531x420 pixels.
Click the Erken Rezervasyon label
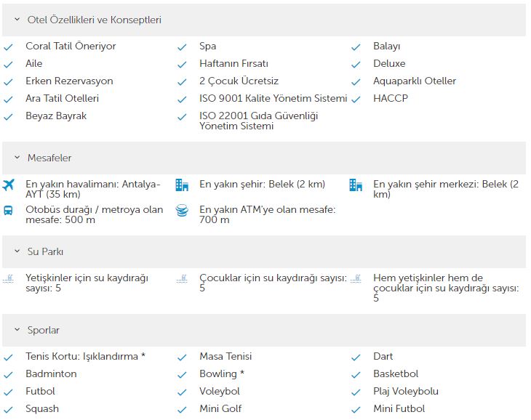coord(69,81)
